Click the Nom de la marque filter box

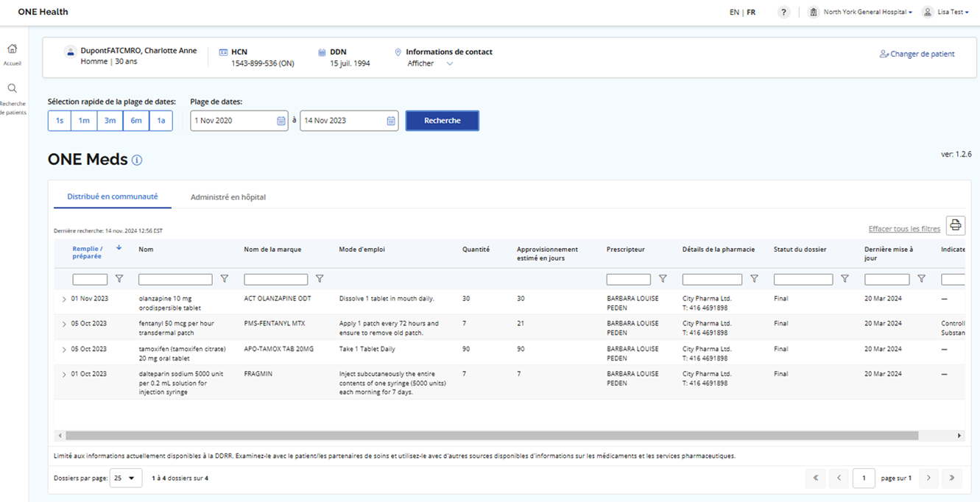coord(276,280)
